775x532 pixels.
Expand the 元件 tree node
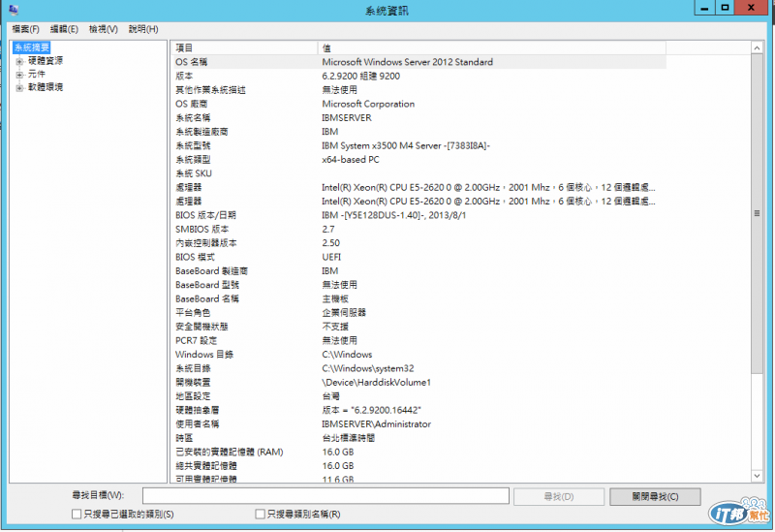click(x=19, y=75)
